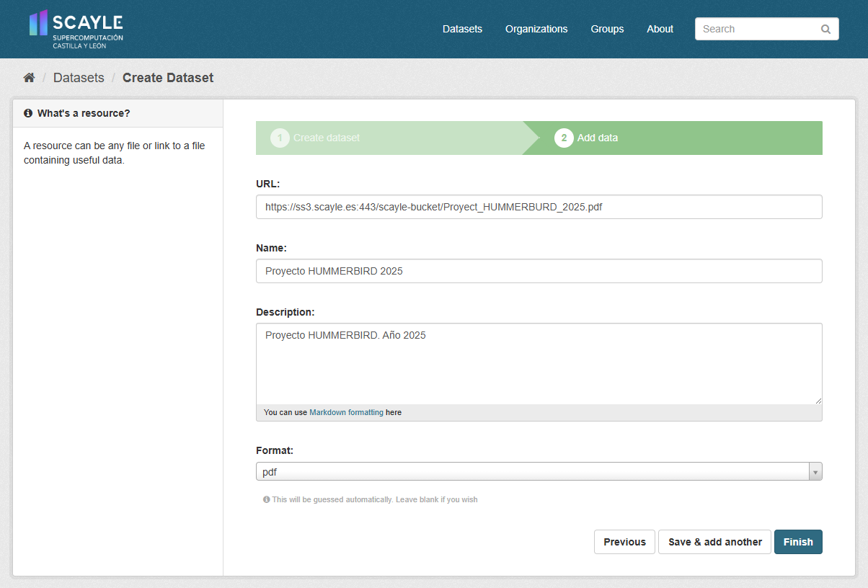Click inside the Name field

539,271
